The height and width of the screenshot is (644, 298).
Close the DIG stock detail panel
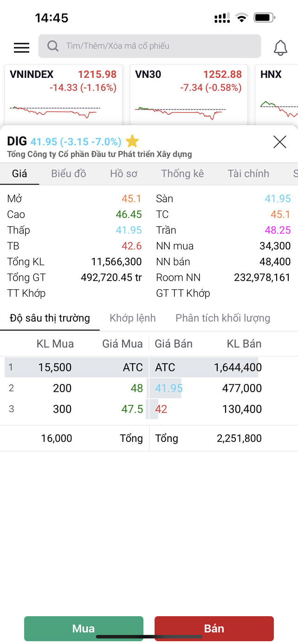pos(280,142)
